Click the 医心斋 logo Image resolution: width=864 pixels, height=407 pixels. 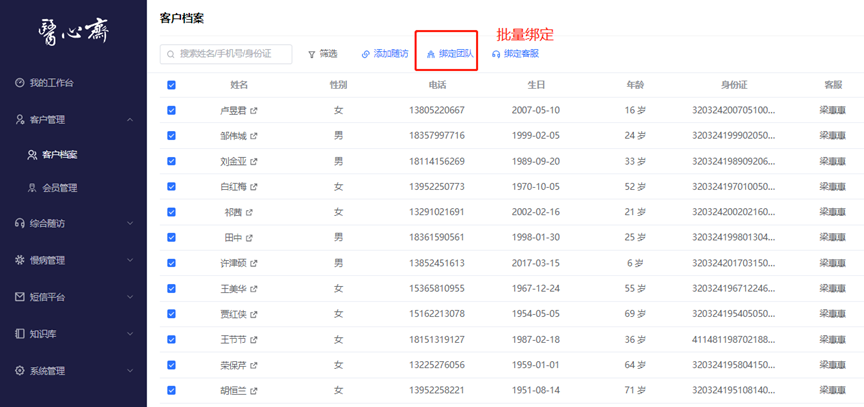(x=73, y=33)
